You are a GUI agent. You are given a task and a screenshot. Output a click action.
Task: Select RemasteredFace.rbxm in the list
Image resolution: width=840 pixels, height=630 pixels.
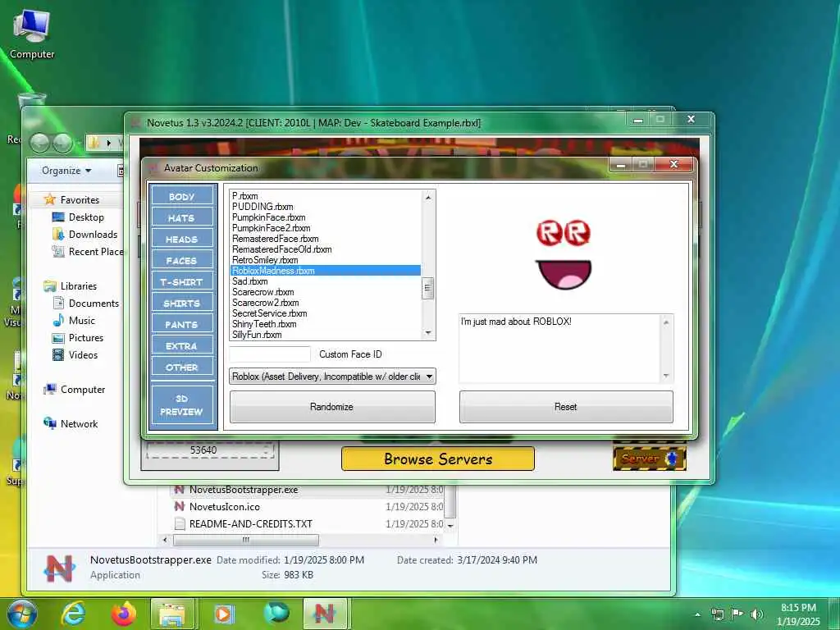pyautogui.click(x=326, y=239)
